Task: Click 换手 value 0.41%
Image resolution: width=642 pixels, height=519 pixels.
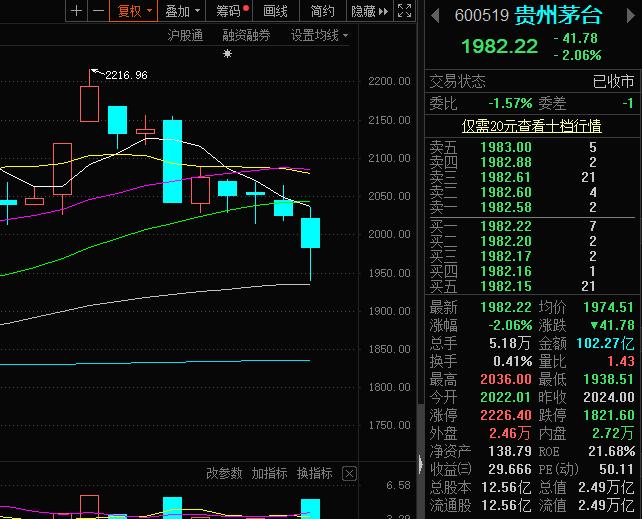Action: [512, 361]
